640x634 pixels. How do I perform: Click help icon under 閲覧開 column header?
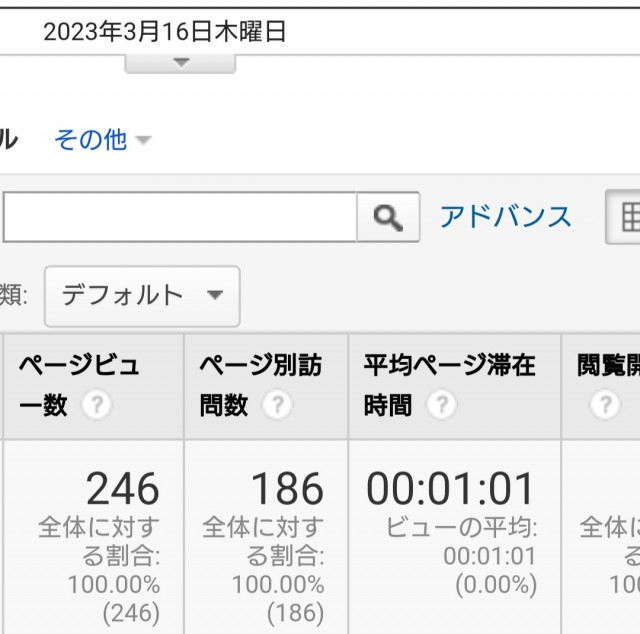coord(604,405)
